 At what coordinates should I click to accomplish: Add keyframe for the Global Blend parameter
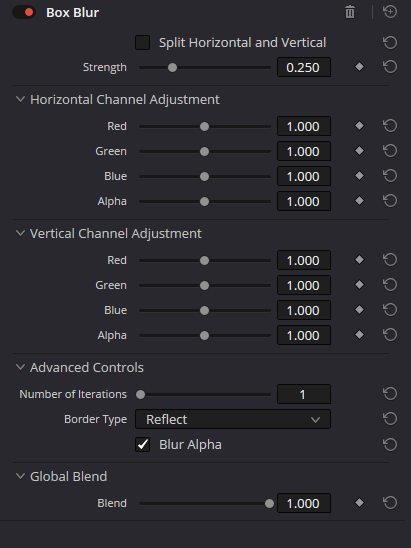point(359,503)
